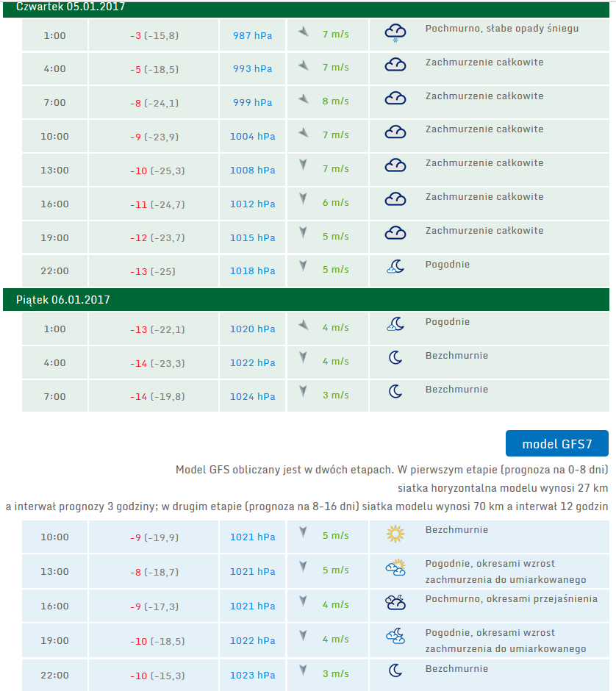This screenshot has width=616, height=691.
Task: Click the wind arrow in the 993 hPa row
Action: 303,65
